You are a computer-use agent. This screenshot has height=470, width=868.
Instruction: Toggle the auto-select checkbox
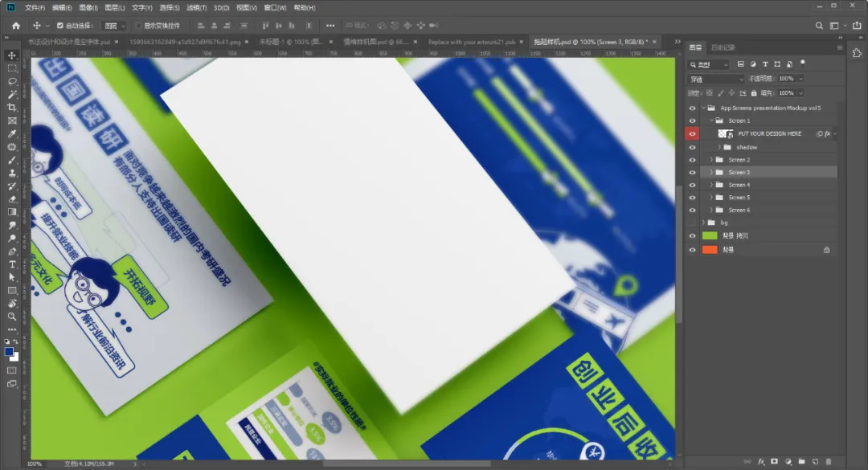point(59,26)
